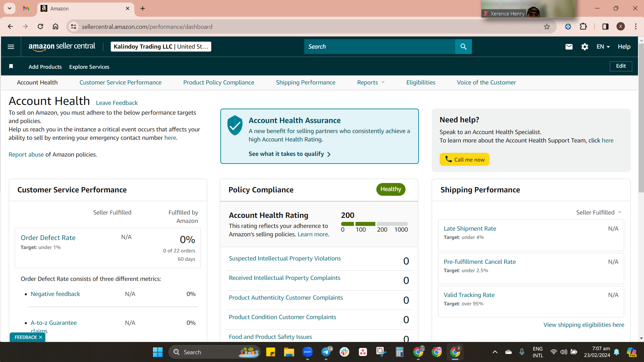The width and height of the screenshot is (644, 362).
Task: Open Received Intellectual Property Complaints
Action: (x=284, y=278)
